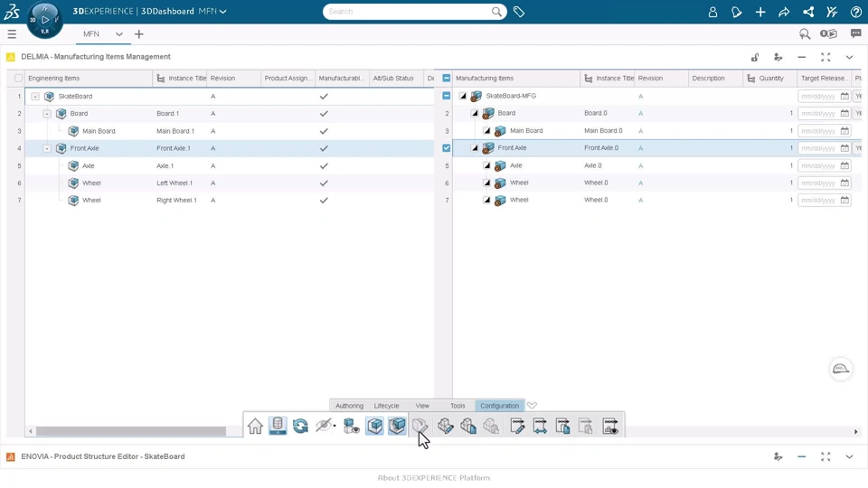This screenshot has height=488, width=868.
Task: Select the Configuration tab
Action: (x=499, y=406)
